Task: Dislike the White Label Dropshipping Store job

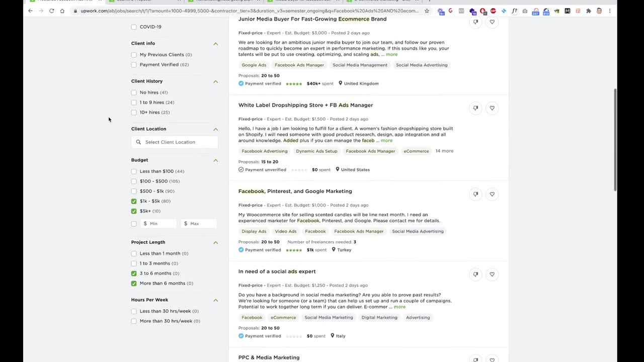Action: [x=475, y=108]
